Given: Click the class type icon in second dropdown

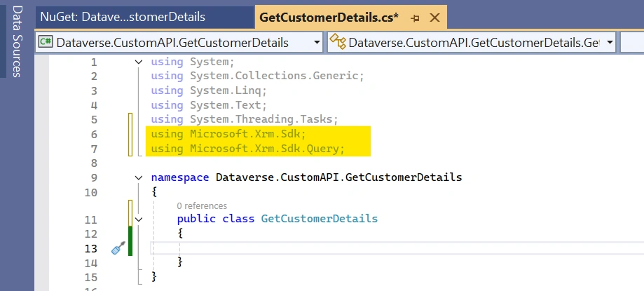Looking at the screenshot, I should [x=338, y=42].
